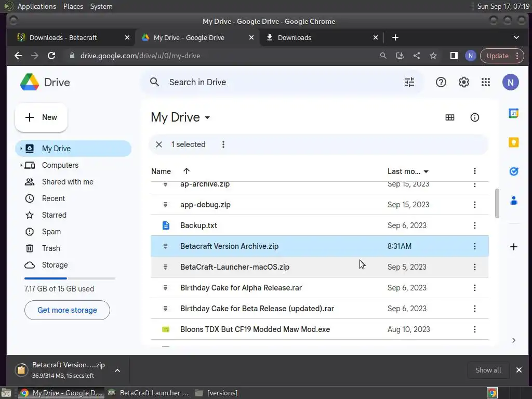The width and height of the screenshot is (532, 399).
Task: Click Show all downloads
Action: (x=488, y=370)
